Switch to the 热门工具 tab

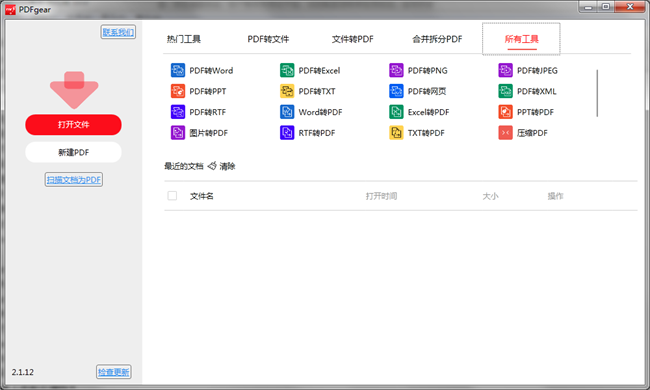(184, 39)
